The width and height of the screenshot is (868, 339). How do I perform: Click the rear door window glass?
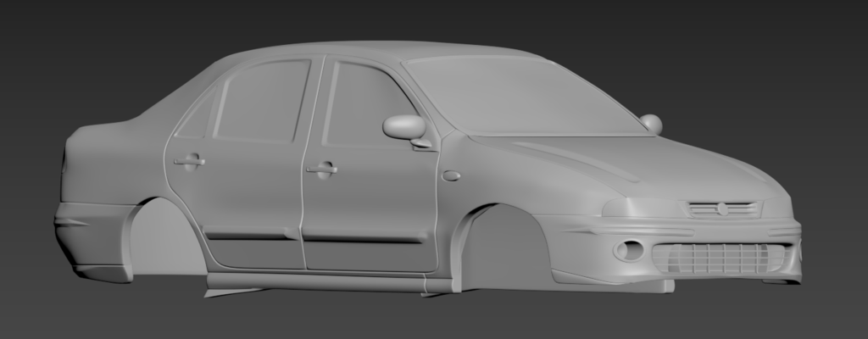(262, 100)
